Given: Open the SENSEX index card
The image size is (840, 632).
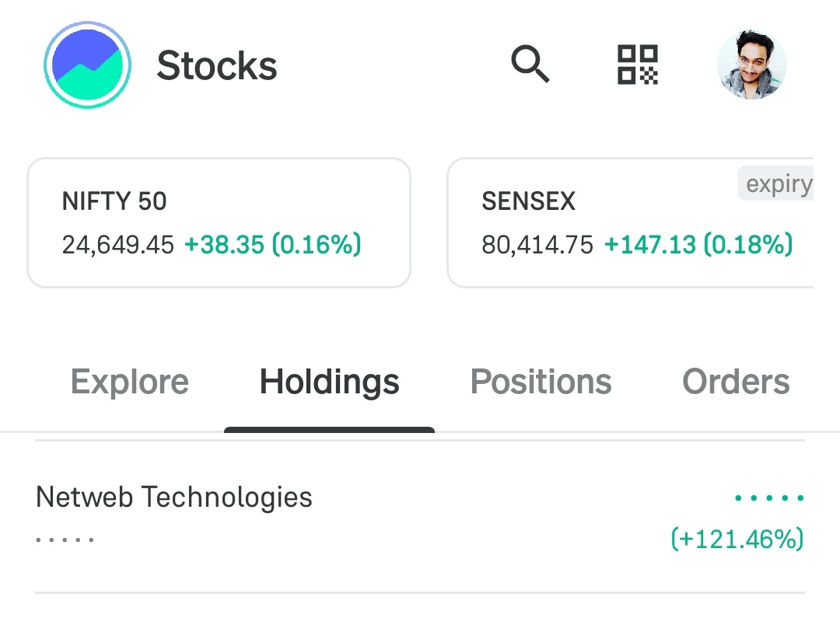Looking at the screenshot, I should pyautogui.click(x=631, y=223).
